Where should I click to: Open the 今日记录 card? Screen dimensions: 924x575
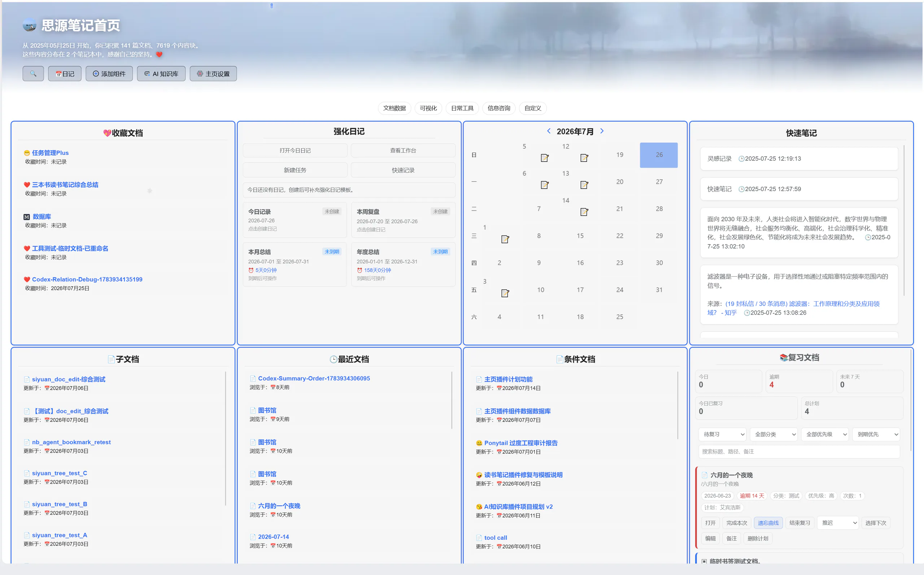(295, 220)
